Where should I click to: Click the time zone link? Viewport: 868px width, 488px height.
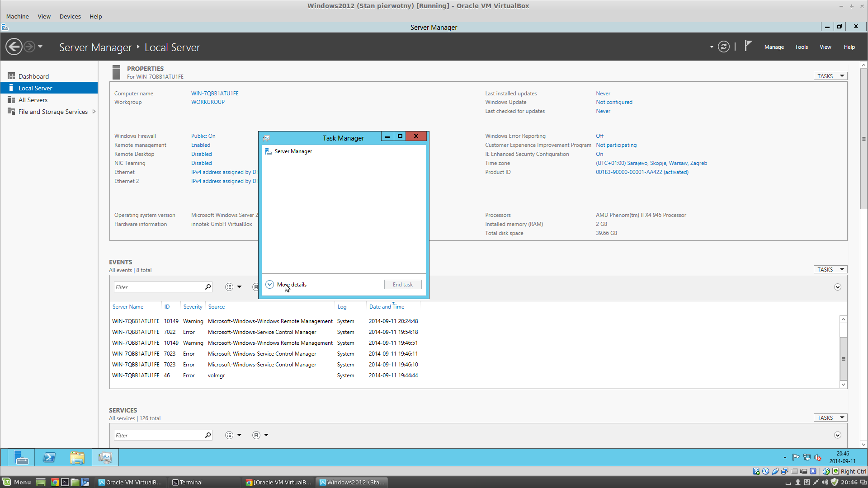pos(651,163)
